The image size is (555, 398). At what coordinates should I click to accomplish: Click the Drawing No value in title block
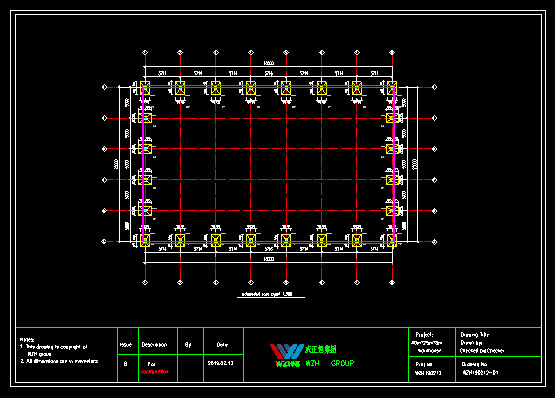[x=480, y=373]
